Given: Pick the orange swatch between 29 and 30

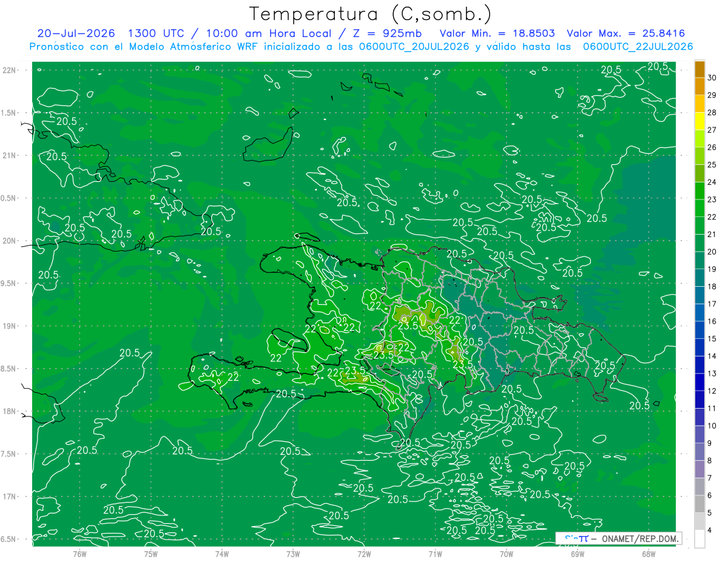Looking at the screenshot, I should 699,87.
